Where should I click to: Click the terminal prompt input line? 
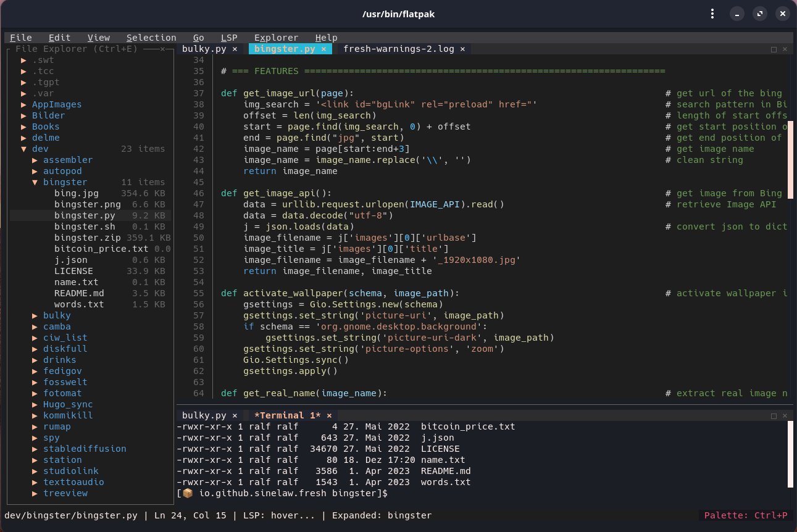(x=432, y=493)
